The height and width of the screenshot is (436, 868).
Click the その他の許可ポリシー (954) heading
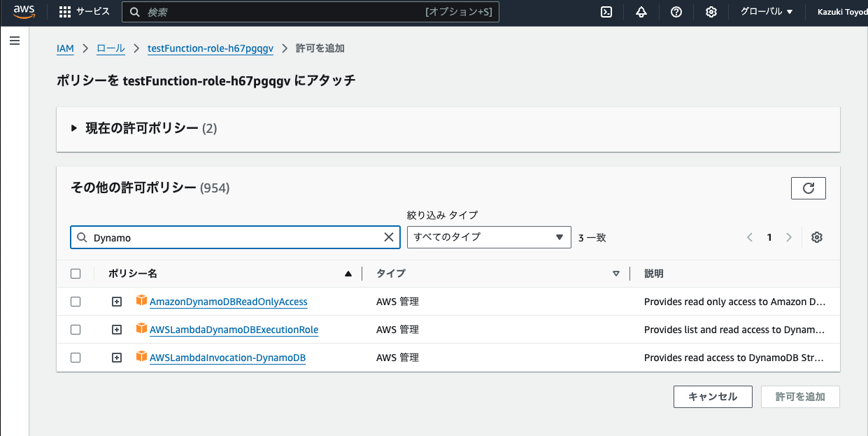pyautogui.click(x=150, y=188)
